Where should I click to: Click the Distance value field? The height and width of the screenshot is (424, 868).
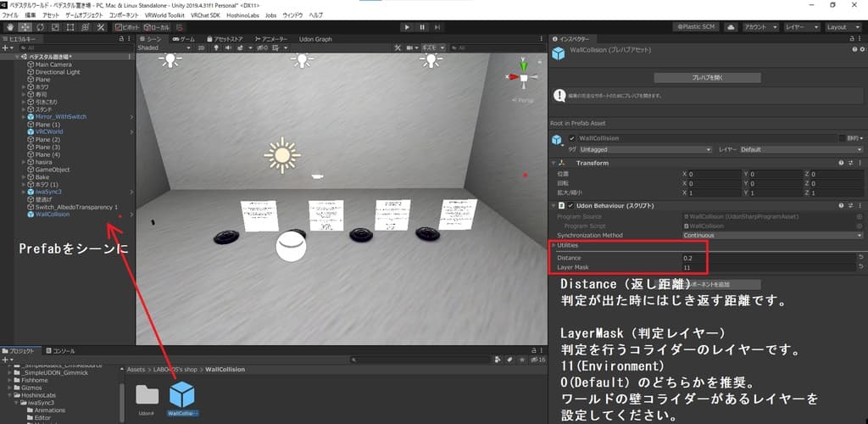pos(768,258)
